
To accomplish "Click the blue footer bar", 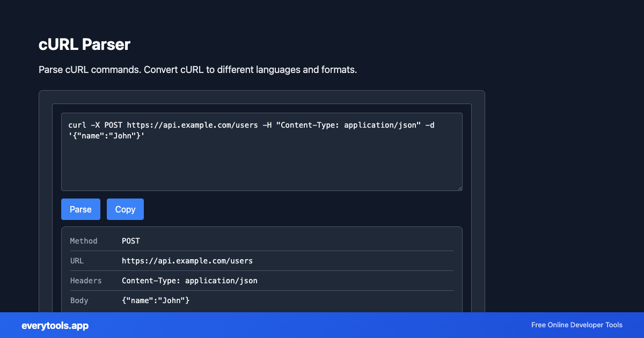I will tap(322, 325).
